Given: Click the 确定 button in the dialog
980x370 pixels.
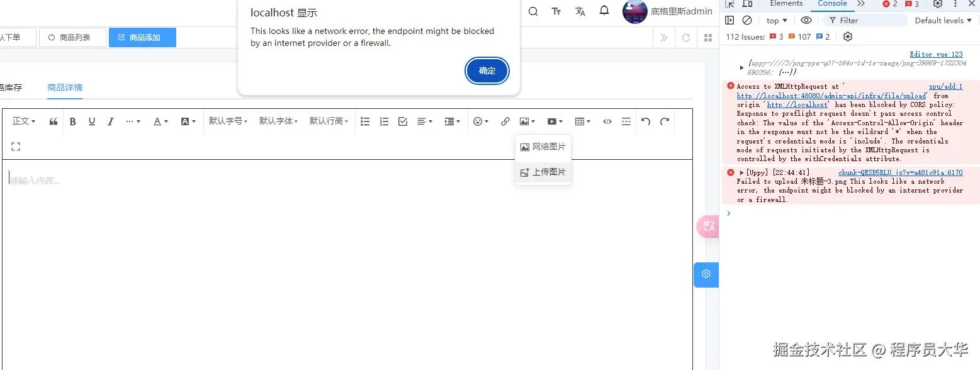Looking at the screenshot, I should [487, 70].
